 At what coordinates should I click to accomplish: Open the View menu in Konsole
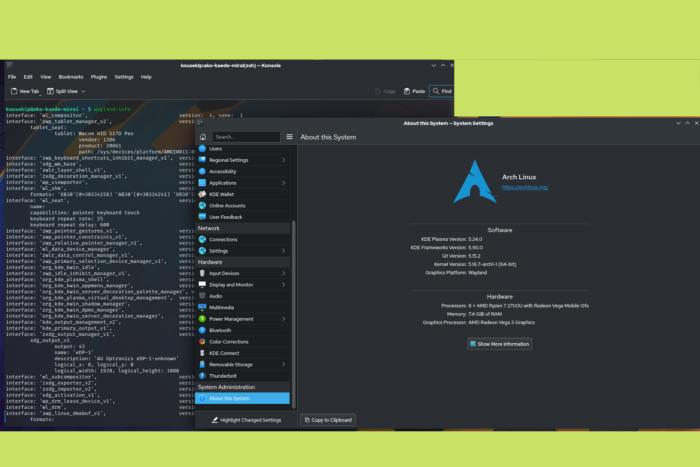click(x=46, y=77)
